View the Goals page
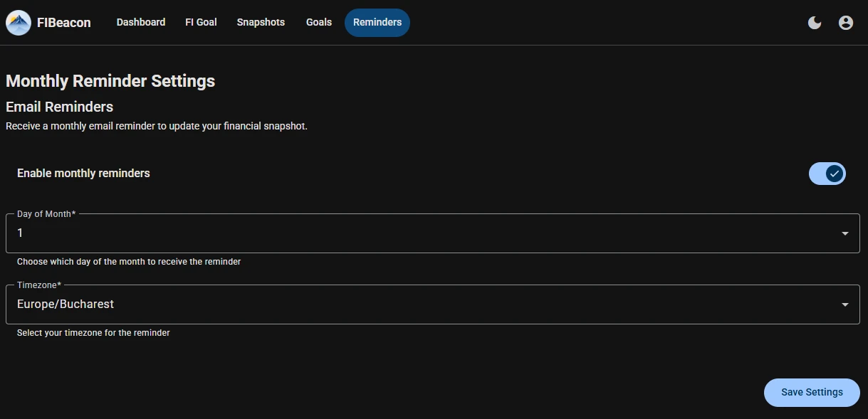This screenshot has width=868, height=419. 318,22
